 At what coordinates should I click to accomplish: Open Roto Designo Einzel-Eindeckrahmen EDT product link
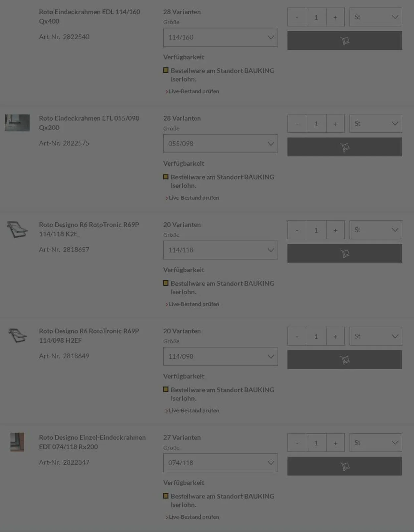(92, 442)
